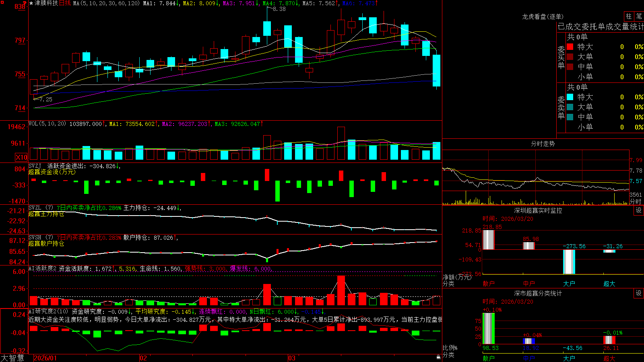Viewport: 644px width, 362px height.
Task: Click the 小单 row in the 委卖单 section
Action: click(x=605, y=127)
